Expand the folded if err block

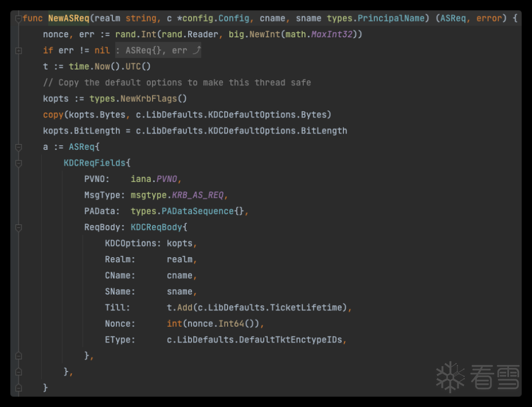tap(19, 51)
